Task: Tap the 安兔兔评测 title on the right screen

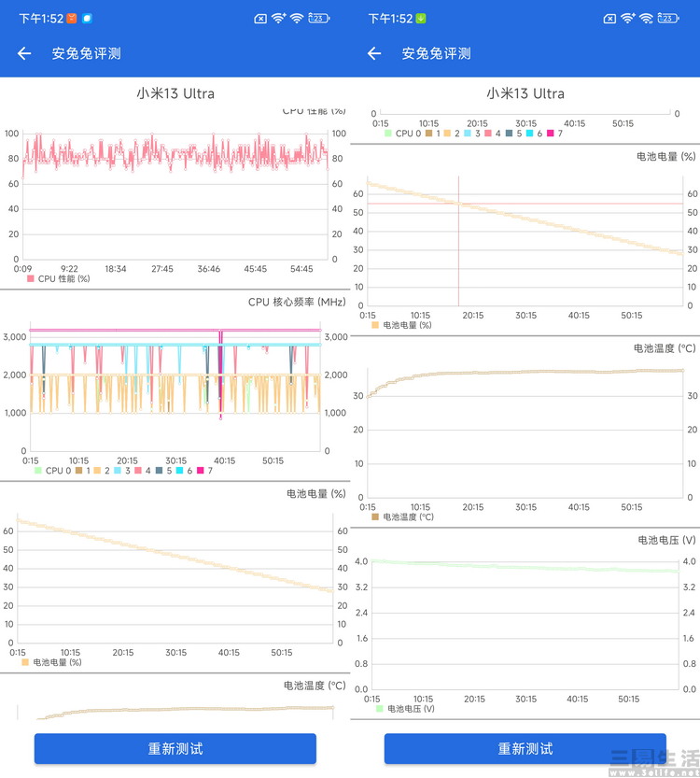Action: pyautogui.click(x=436, y=53)
